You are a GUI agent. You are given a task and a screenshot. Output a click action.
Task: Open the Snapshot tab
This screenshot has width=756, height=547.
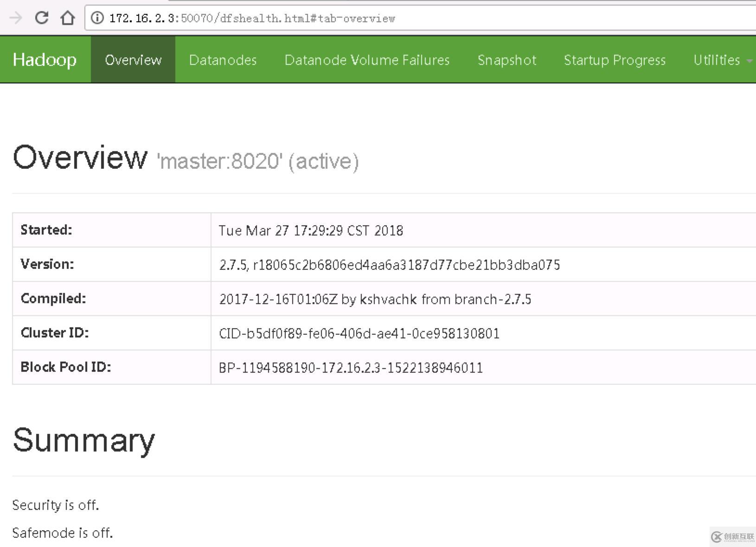pyautogui.click(x=507, y=60)
